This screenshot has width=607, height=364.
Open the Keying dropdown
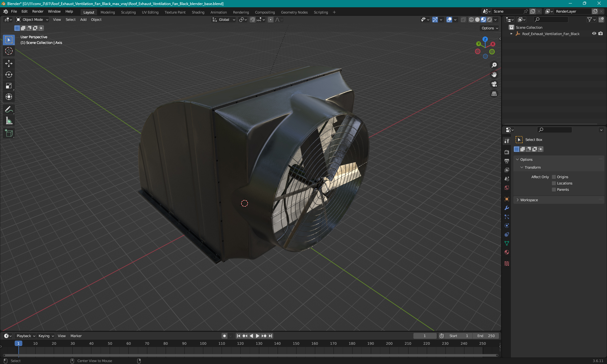(x=46, y=336)
